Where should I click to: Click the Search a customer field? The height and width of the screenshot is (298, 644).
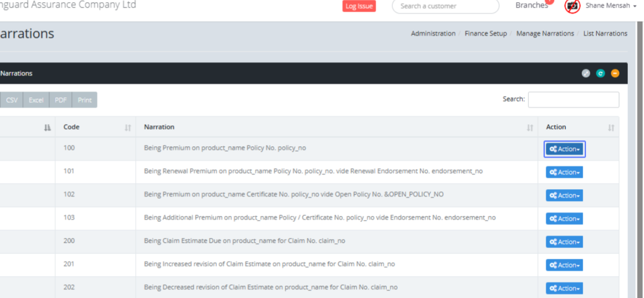(x=445, y=6)
